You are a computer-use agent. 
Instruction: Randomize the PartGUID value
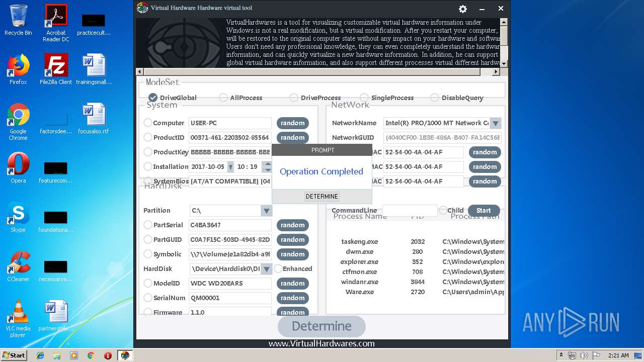pyautogui.click(x=293, y=240)
